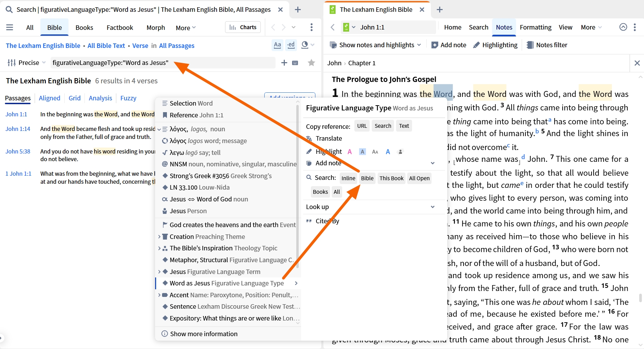Screen dimensions: 644x349
Task: Click the eraser person highlight icon
Action: point(400,152)
